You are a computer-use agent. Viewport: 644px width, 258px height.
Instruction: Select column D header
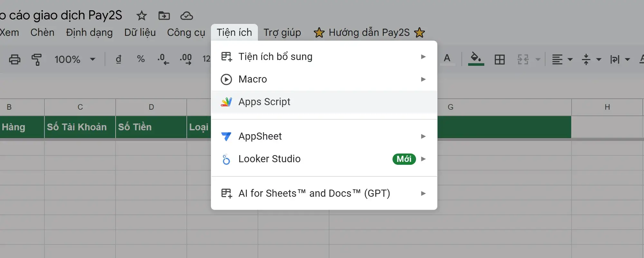tap(151, 107)
